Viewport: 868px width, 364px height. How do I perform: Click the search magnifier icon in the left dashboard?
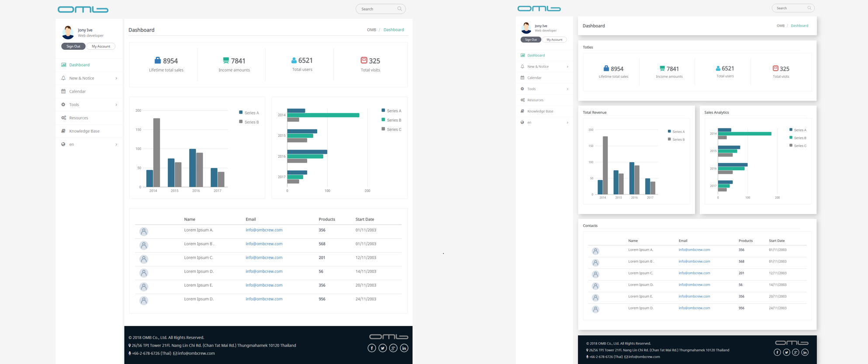tap(399, 9)
